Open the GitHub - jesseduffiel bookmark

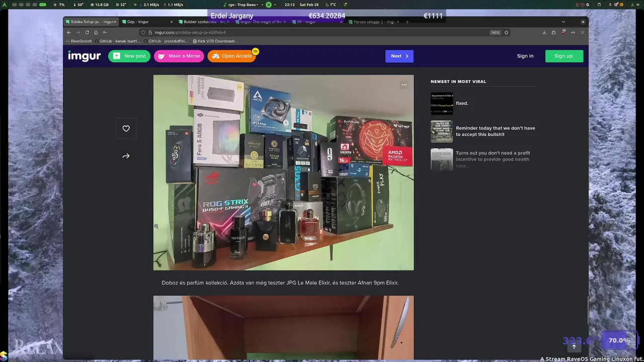(166, 41)
